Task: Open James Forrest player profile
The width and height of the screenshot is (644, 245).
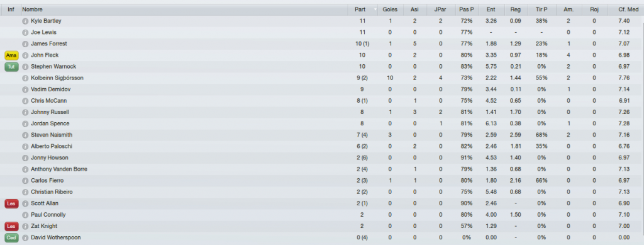Action: pos(49,43)
